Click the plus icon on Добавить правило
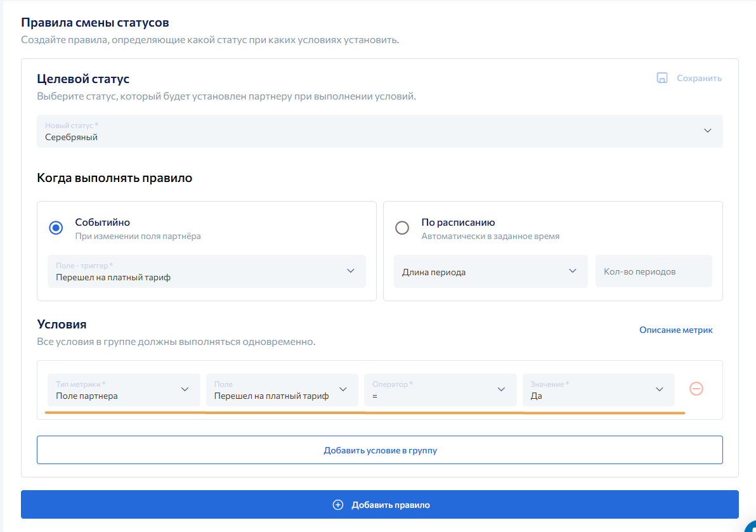The width and height of the screenshot is (756, 532). tap(338, 505)
